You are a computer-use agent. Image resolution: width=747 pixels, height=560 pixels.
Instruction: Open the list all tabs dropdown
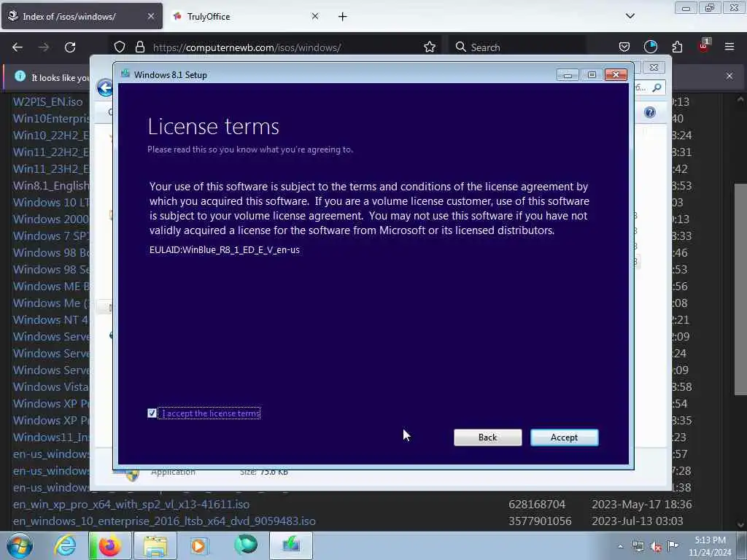[630, 16]
